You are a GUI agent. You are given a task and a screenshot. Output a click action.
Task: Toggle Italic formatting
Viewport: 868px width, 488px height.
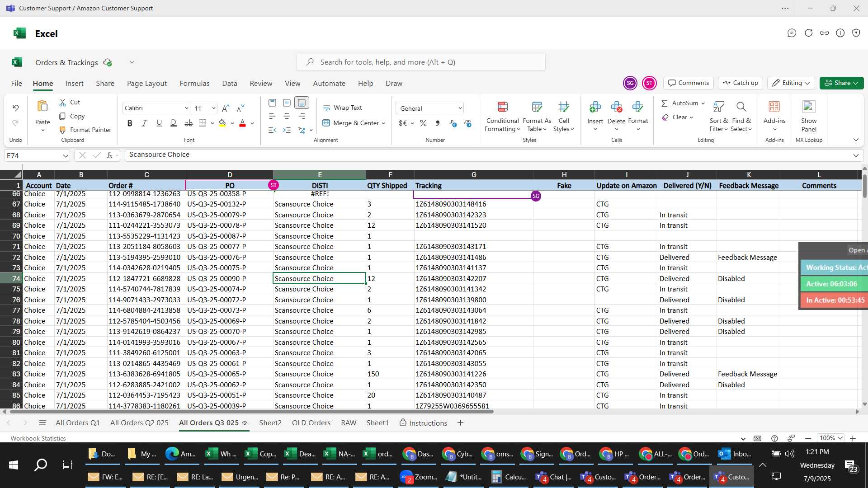click(144, 123)
